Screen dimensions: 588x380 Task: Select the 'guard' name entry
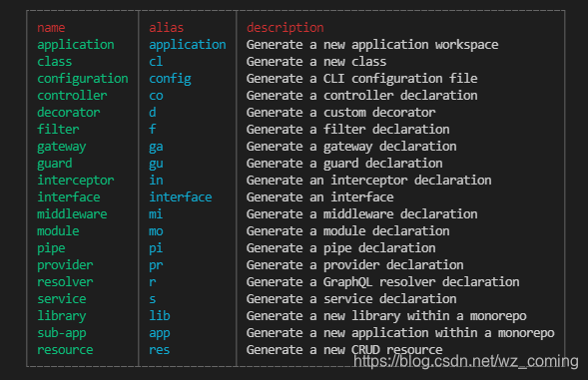(x=54, y=164)
